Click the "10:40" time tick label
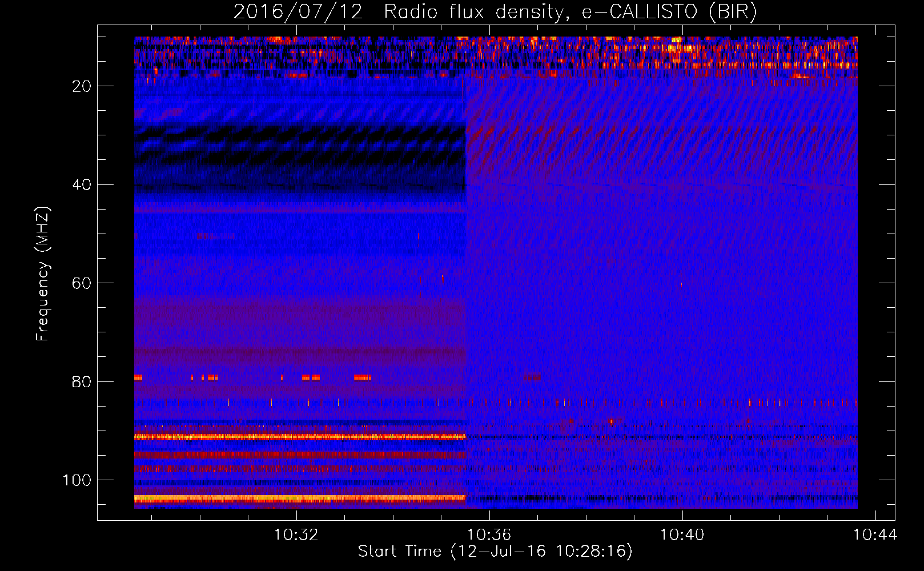Image resolution: width=924 pixels, height=571 pixels. [682, 535]
